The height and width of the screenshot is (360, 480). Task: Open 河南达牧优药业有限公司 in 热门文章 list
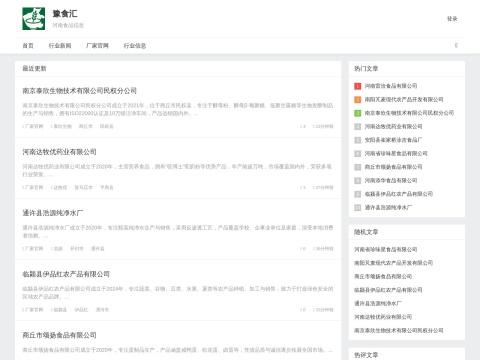point(393,127)
